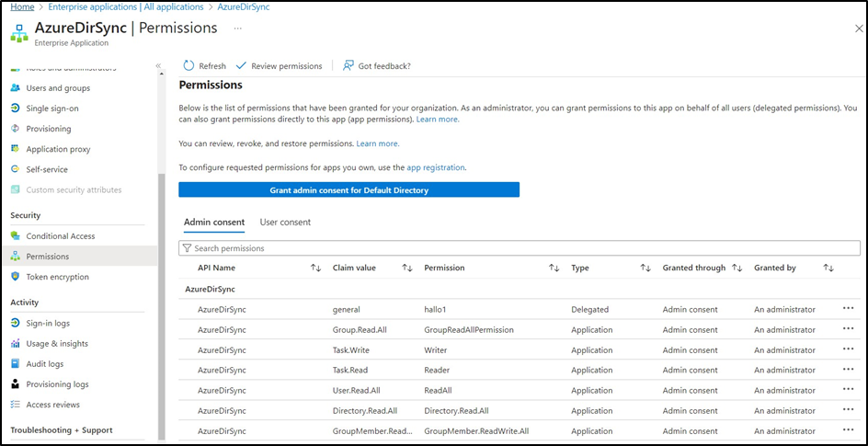This screenshot has height=446, width=868.
Task: Switch to the User consent tab
Action: pos(285,223)
